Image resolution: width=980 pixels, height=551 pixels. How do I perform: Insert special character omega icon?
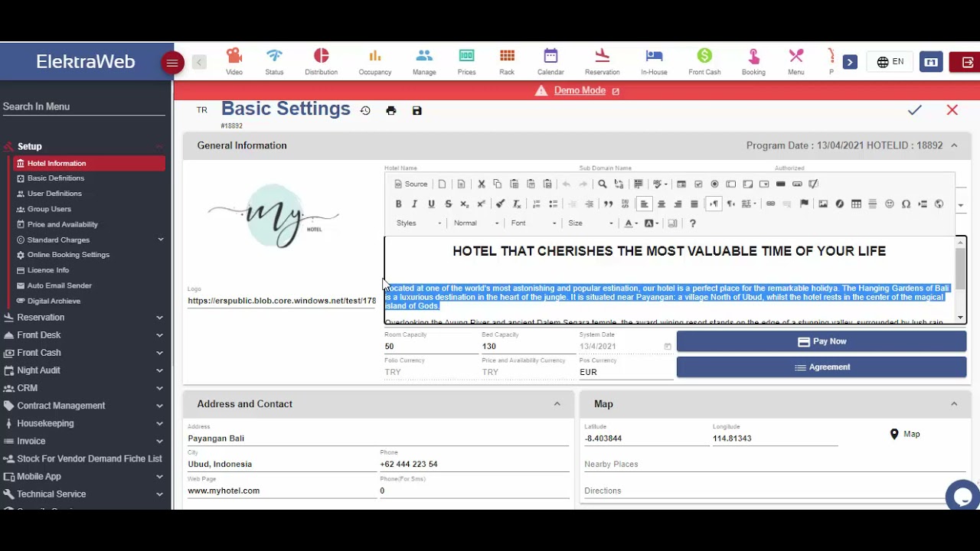click(906, 204)
